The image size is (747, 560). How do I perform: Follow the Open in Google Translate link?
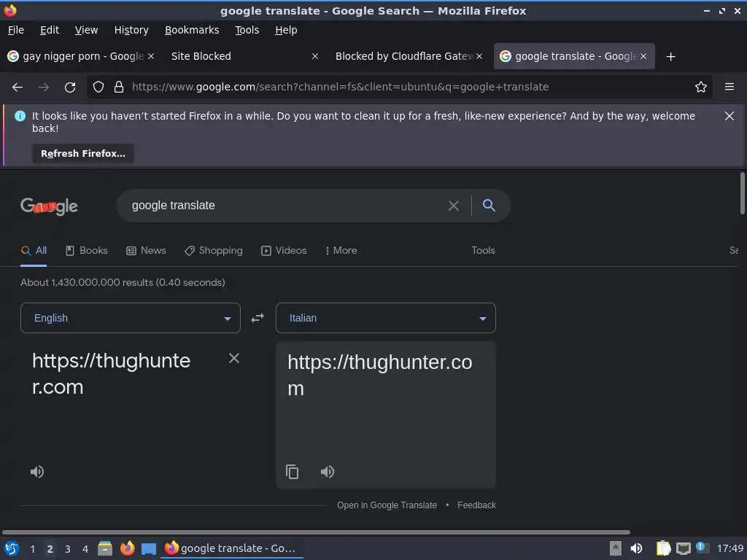(x=387, y=505)
